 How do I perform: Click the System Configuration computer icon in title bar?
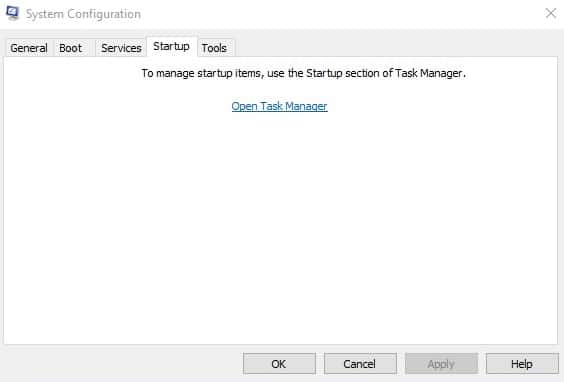point(12,13)
